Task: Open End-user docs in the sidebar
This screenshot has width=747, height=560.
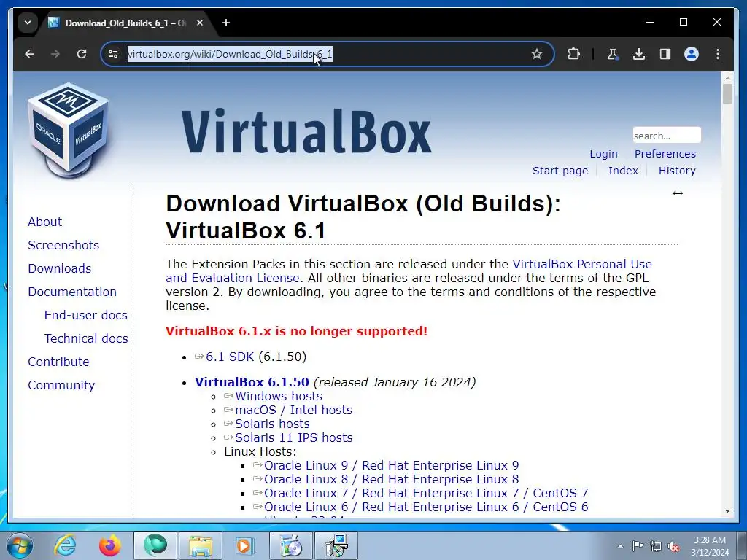Action: click(x=86, y=315)
